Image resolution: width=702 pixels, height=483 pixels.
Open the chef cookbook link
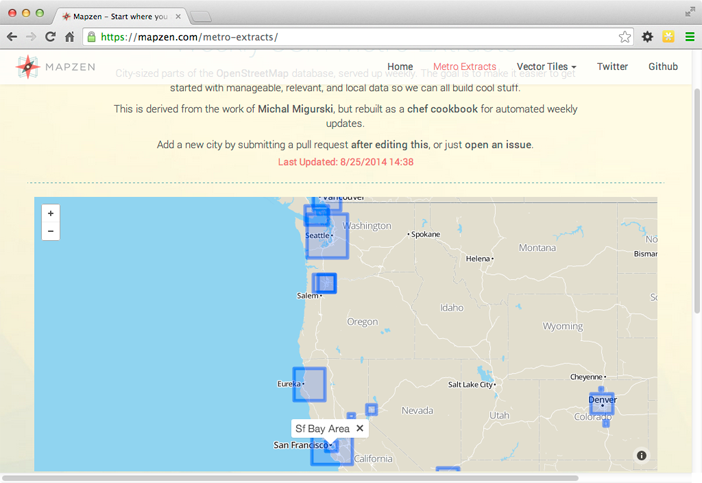[x=442, y=109]
